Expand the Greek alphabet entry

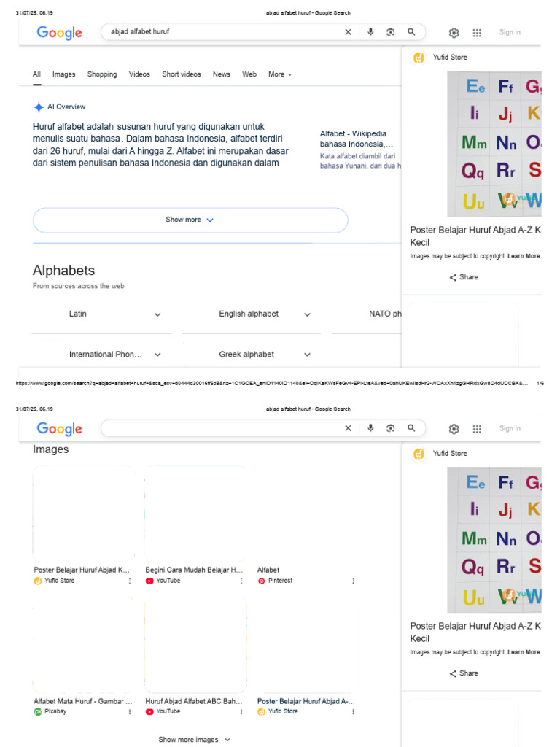click(307, 355)
